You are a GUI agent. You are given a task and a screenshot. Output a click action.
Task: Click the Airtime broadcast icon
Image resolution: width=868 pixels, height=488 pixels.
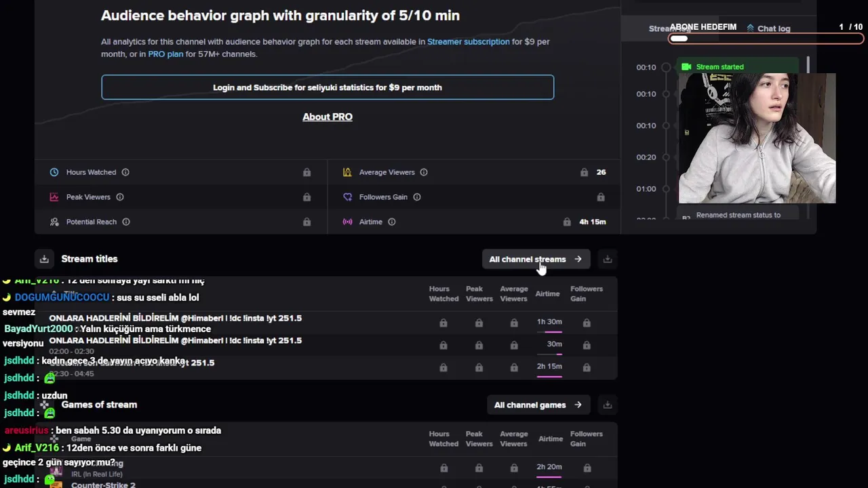(x=347, y=222)
